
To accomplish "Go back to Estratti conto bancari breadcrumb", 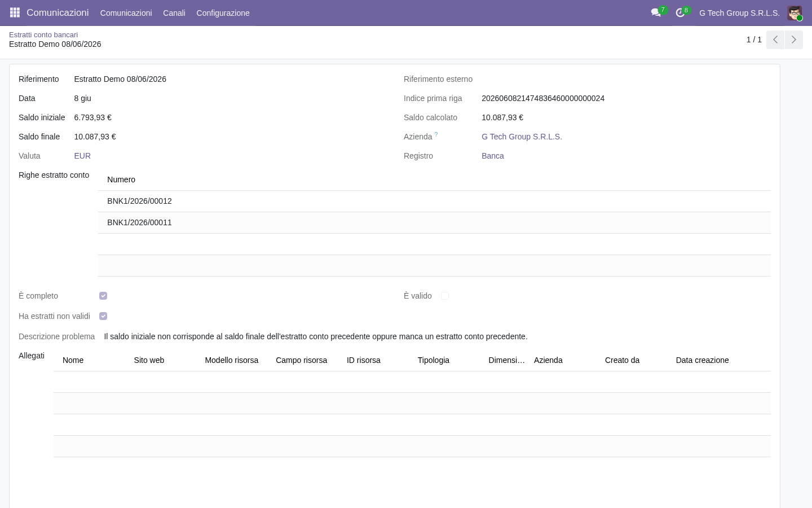I will point(43,34).
